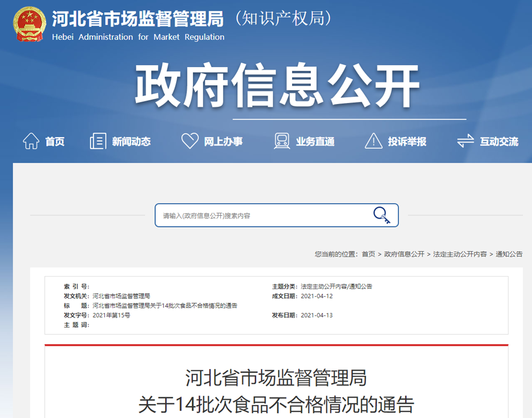
Task: Select 业务直通 in navigation bar
Action: (x=315, y=141)
